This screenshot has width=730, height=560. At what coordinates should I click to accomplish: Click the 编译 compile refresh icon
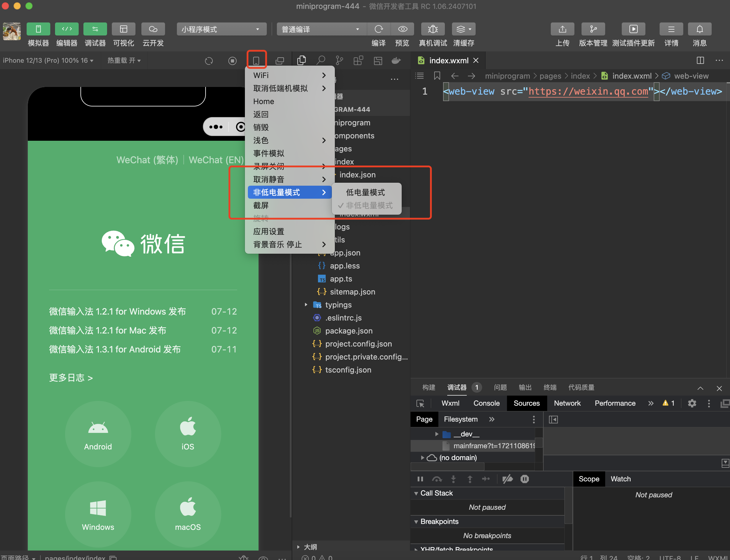click(x=379, y=29)
